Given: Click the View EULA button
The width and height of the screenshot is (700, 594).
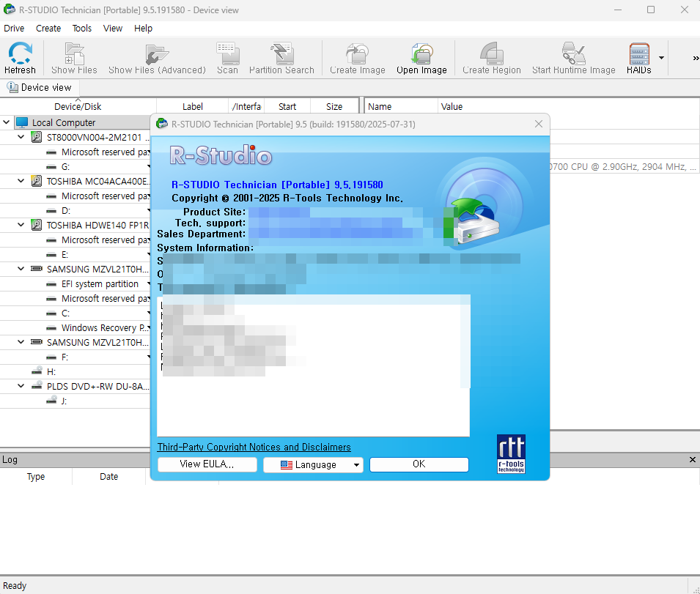Looking at the screenshot, I should click(x=207, y=464).
